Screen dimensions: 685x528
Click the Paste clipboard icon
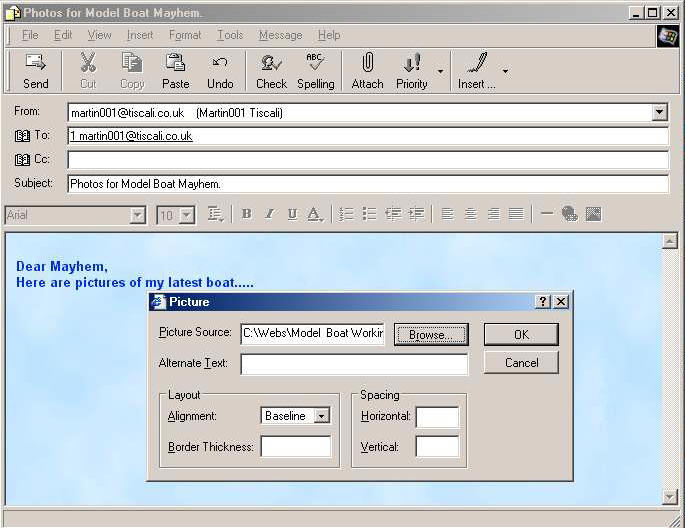click(x=175, y=63)
